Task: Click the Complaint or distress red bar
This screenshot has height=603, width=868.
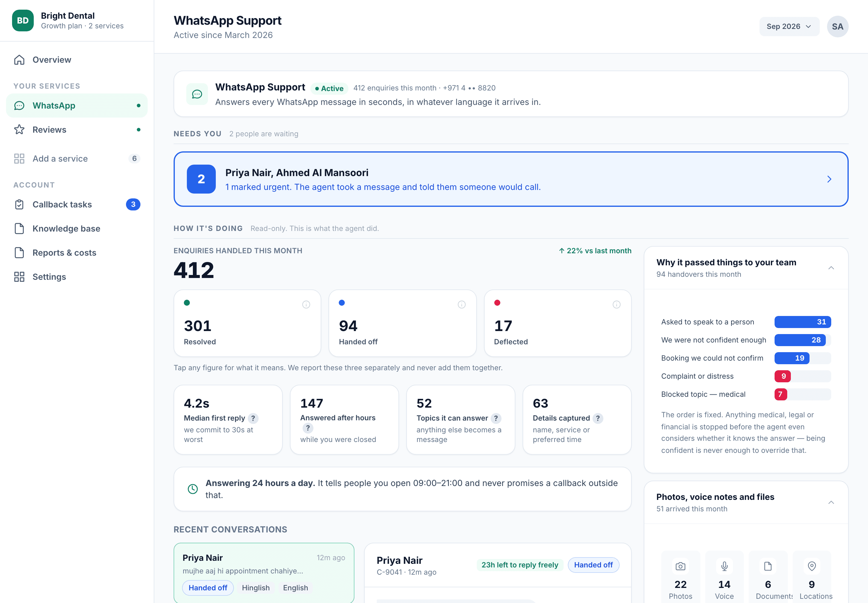Action: tap(782, 376)
